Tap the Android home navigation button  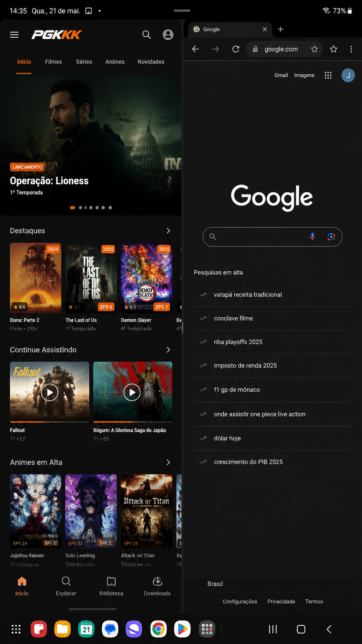[x=301, y=629]
